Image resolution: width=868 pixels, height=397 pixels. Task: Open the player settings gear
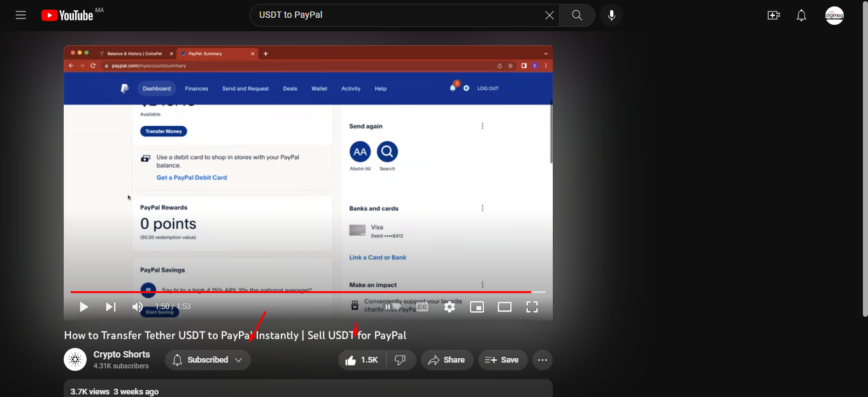(450, 307)
